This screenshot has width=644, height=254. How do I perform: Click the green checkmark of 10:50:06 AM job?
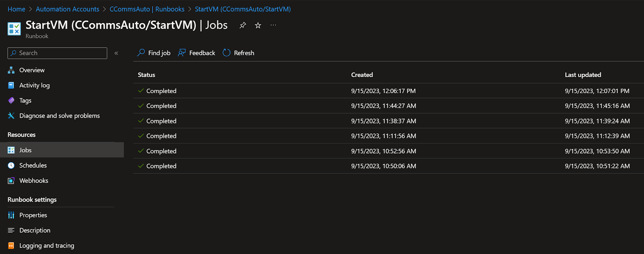[141, 166]
